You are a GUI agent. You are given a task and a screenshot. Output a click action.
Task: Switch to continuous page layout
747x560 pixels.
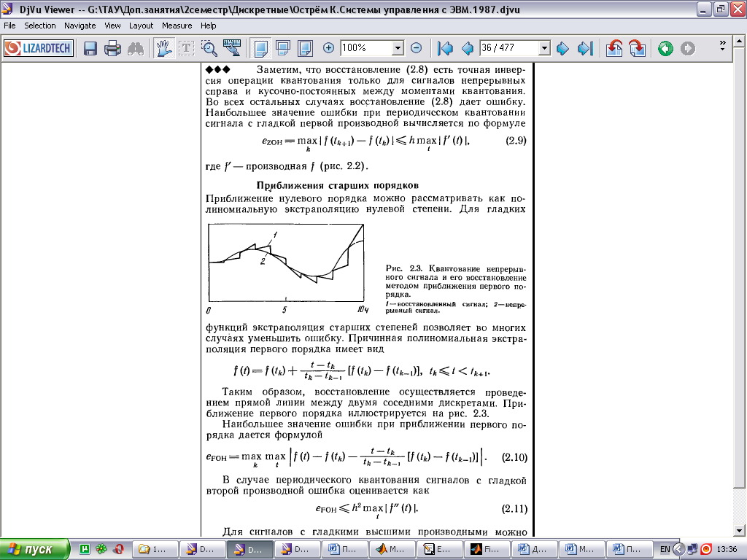point(283,48)
